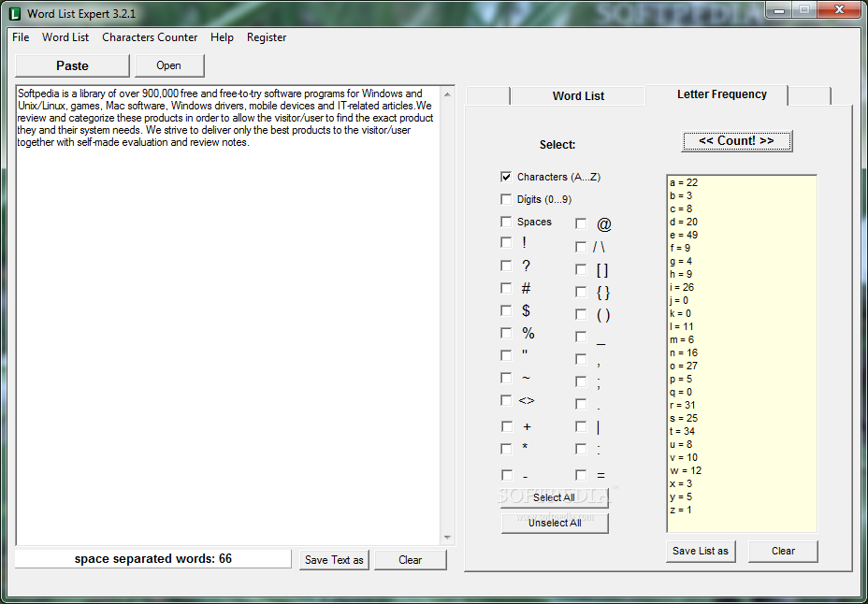Select the 'e = 49' list entry
The height and width of the screenshot is (604, 868).
click(684, 235)
